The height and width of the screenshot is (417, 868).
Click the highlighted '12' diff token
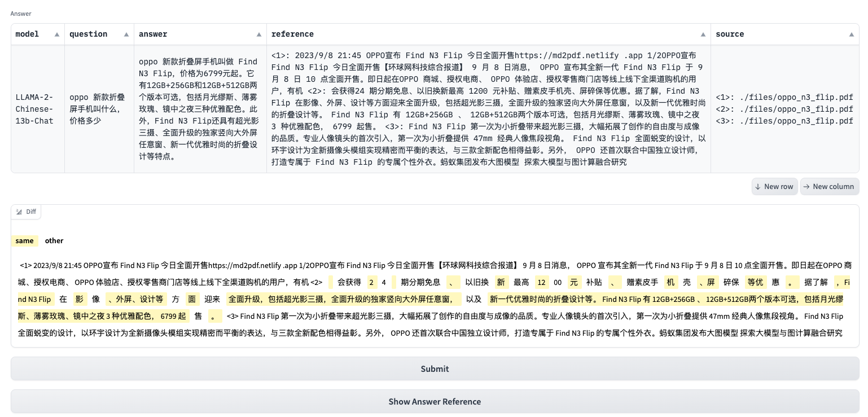tap(542, 282)
